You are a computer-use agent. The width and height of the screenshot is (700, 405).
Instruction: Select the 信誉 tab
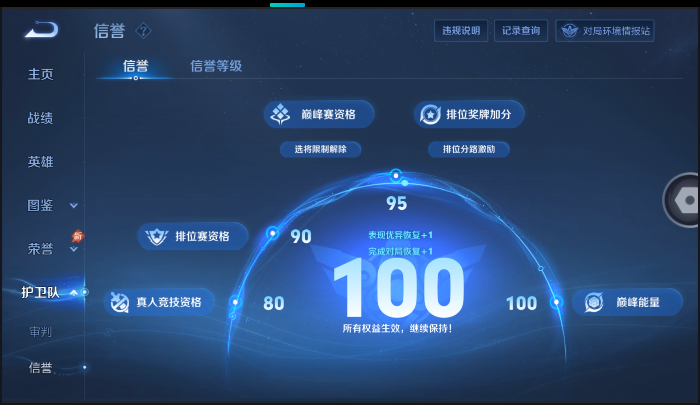(x=135, y=66)
